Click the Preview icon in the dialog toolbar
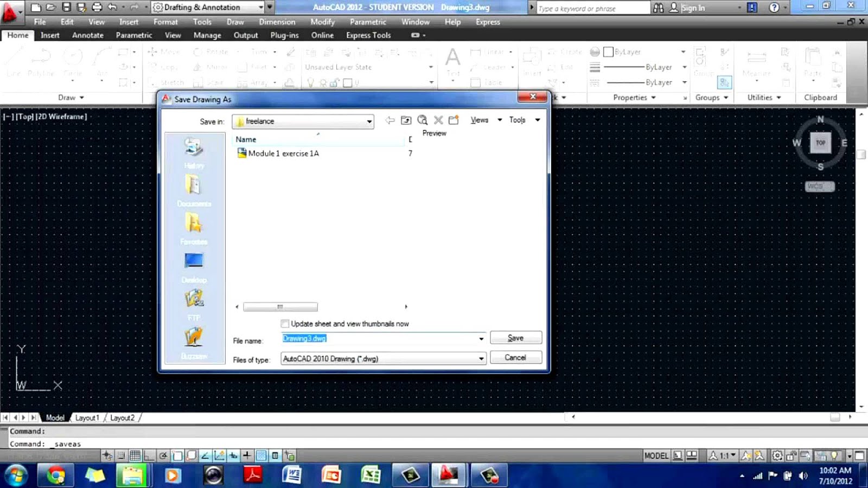Screen dimensions: 868x488 click(423, 120)
